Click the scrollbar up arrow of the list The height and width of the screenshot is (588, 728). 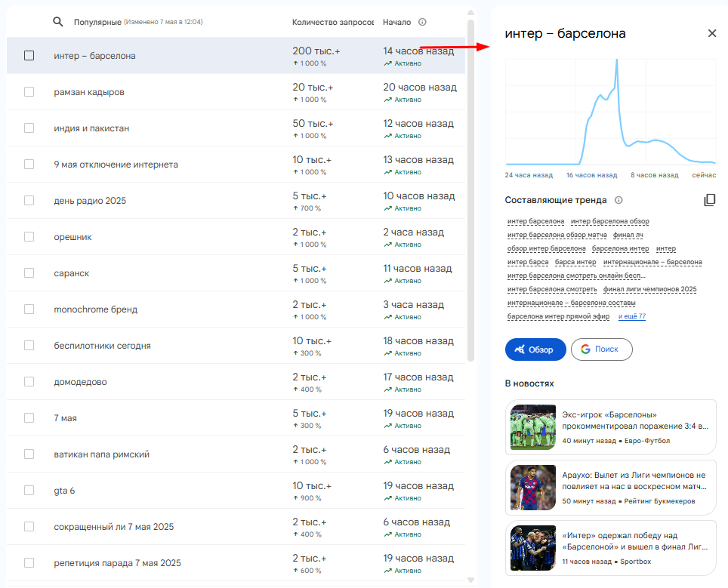click(470, 13)
